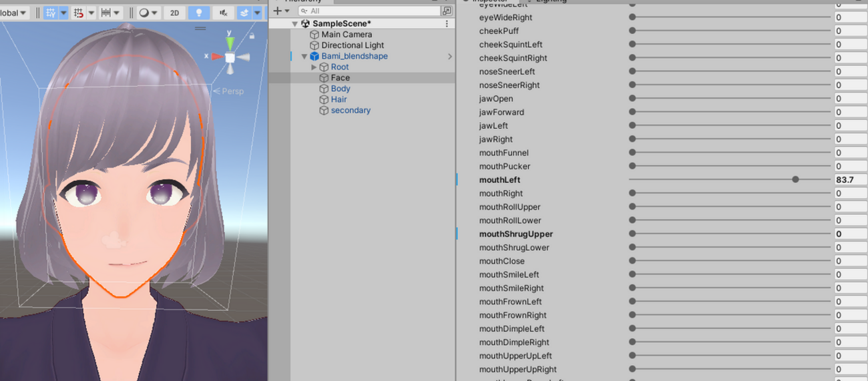
Task: Click the mouthSmileLeft slider handle
Action: pos(632,274)
